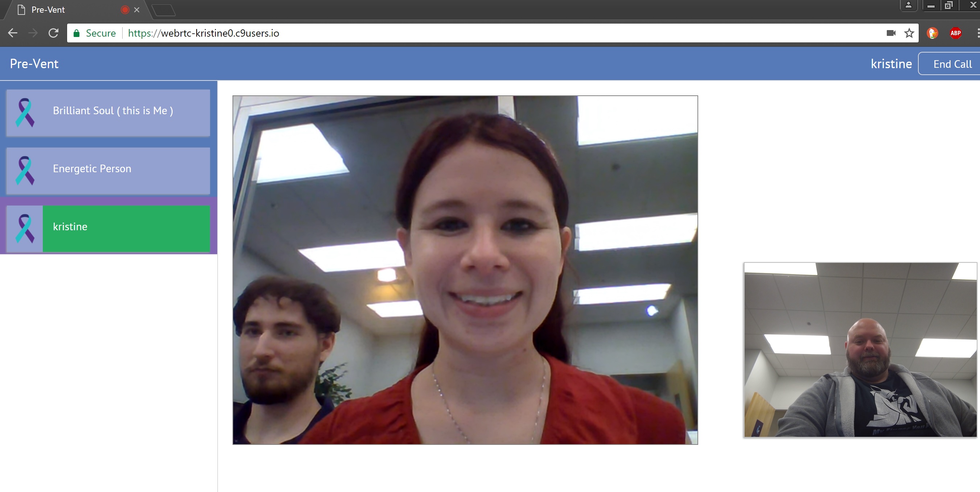The height and width of the screenshot is (492, 980).
Task: Click the Pre-Vent header title link
Action: click(34, 64)
